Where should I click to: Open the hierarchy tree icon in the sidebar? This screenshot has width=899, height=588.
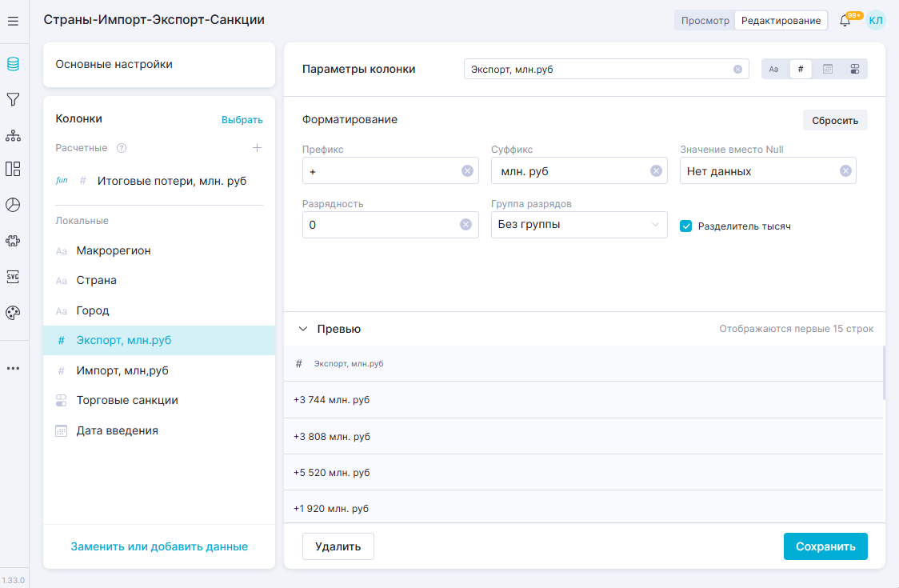pyautogui.click(x=13, y=135)
